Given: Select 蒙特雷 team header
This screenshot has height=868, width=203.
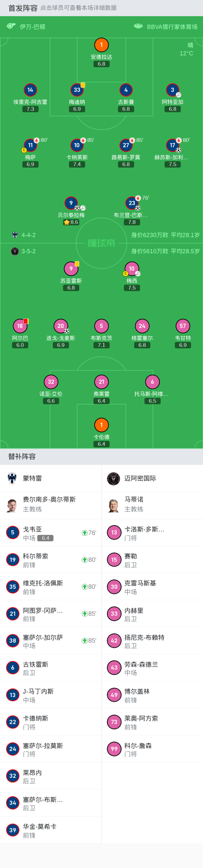Looking at the screenshot, I should point(32,478).
